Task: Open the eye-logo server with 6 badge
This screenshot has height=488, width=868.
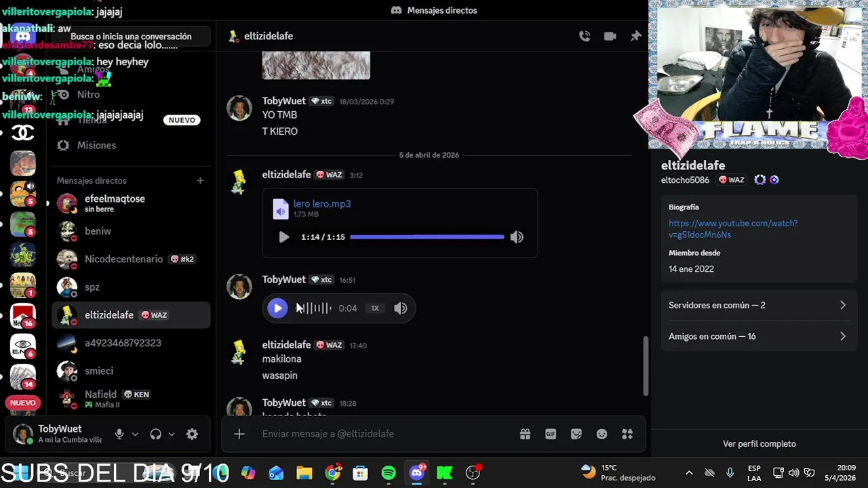Action: (x=23, y=346)
